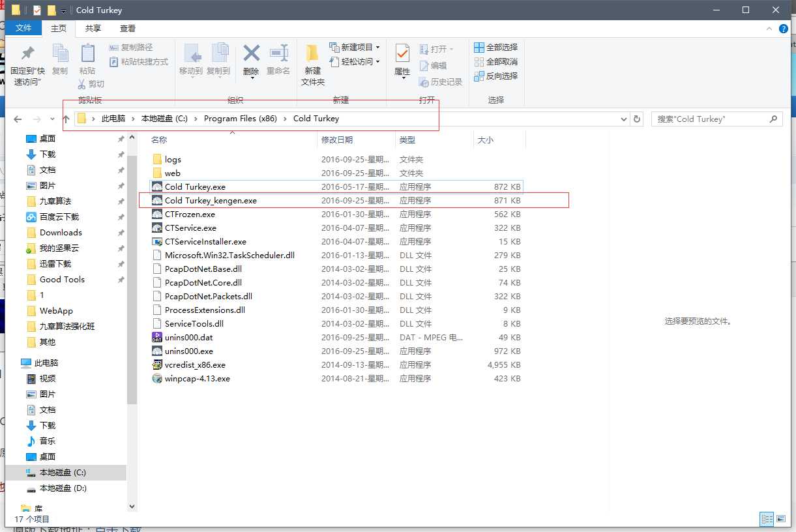The height and width of the screenshot is (532, 796).
Task: Switch to details view in status bar
Action: (x=767, y=519)
